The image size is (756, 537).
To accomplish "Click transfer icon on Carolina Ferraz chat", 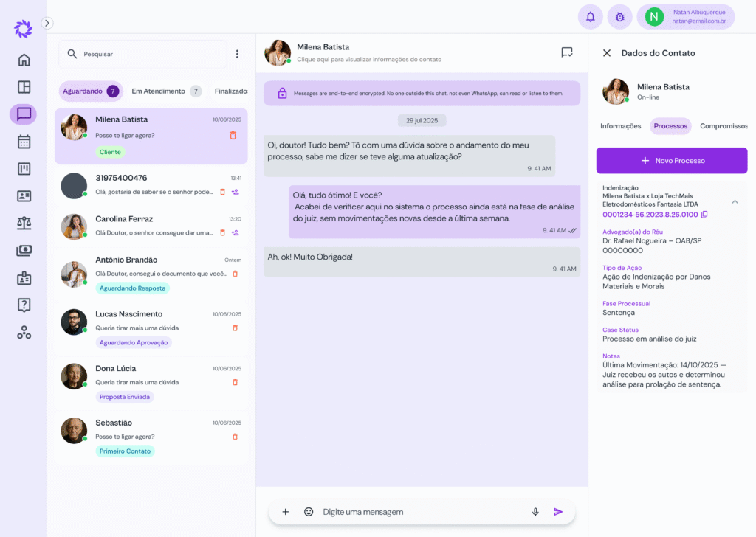I will (x=235, y=233).
